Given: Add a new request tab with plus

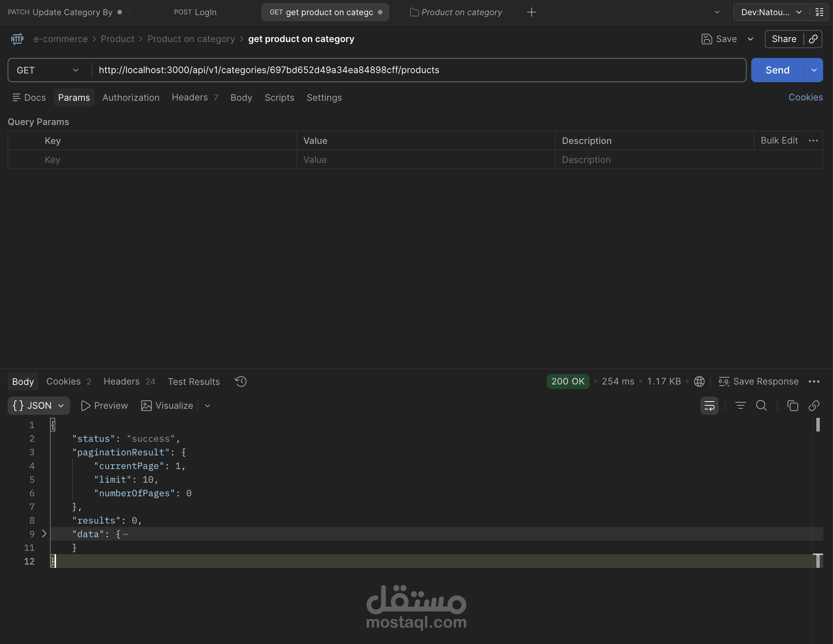Looking at the screenshot, I should tap(531, 12).
